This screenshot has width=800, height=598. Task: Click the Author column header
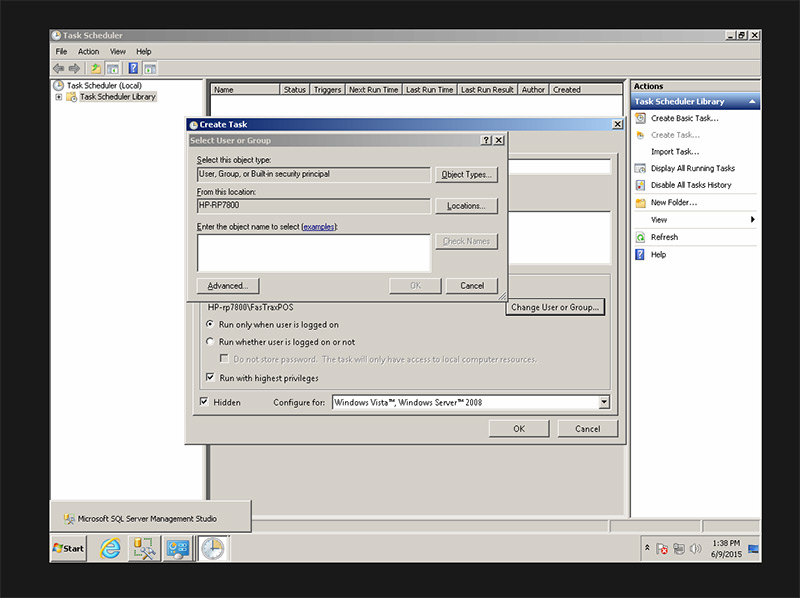tap(534, 90)
